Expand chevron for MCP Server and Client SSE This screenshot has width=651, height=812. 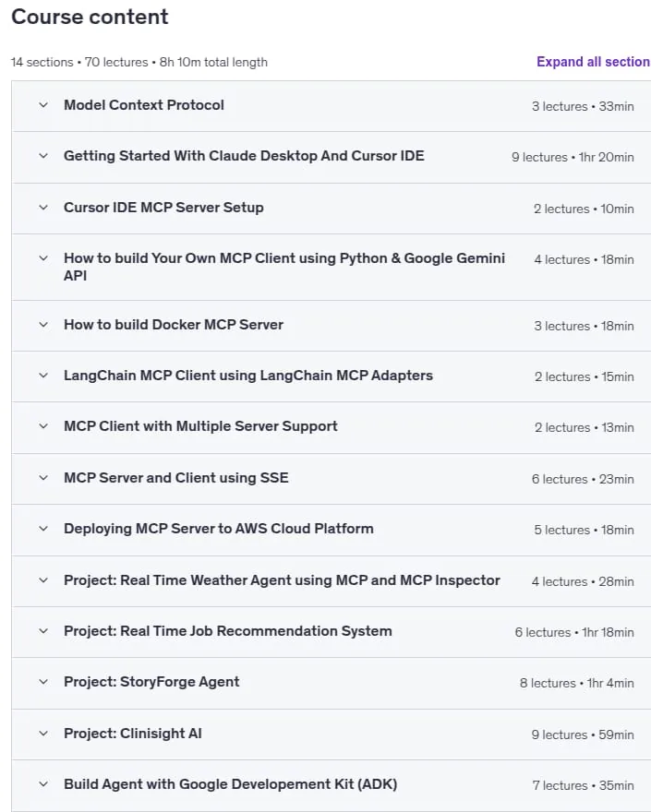(43, 478)
